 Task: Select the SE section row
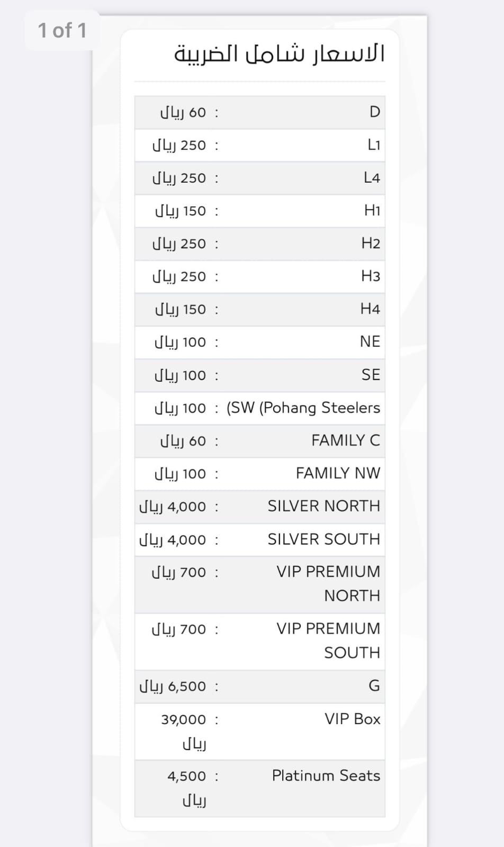(259, 375)
